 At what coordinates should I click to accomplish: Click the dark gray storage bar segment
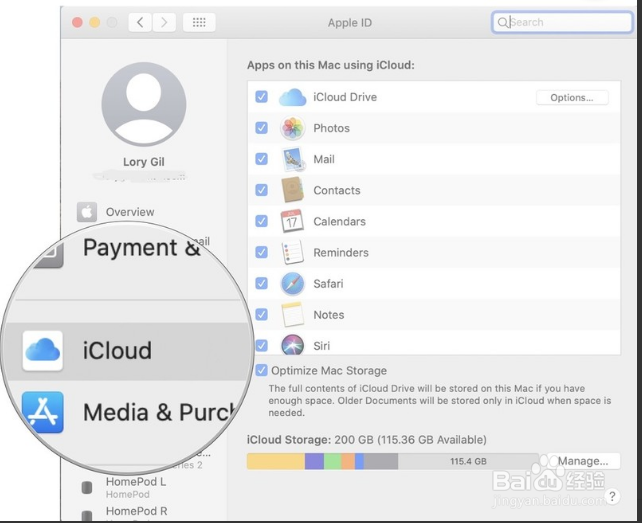(381, 461)
